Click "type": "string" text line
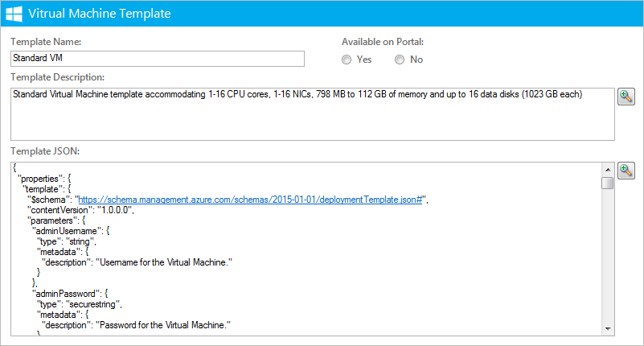Viewport: 644px width, 346px height. pyautogui.click(x=67, y=241)
